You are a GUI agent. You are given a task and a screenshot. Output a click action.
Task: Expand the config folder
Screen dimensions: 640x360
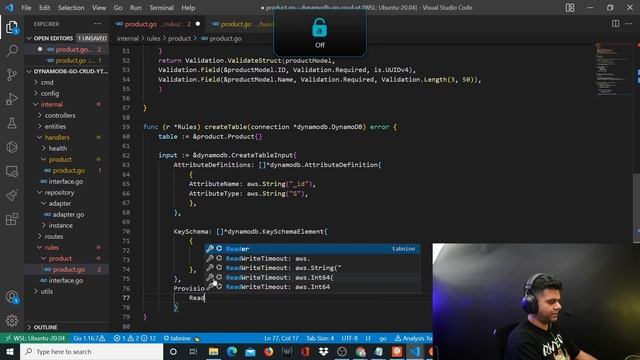50,93
